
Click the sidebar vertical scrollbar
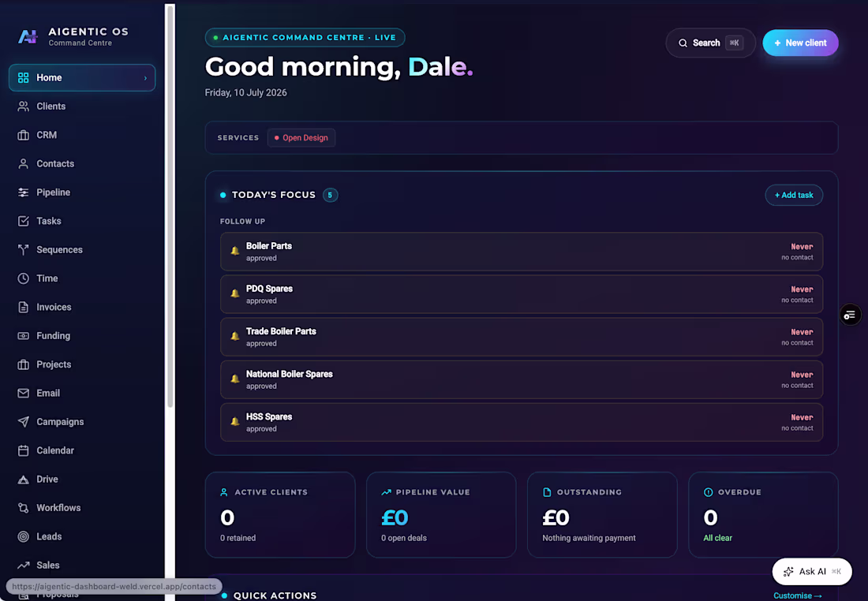(170, 206)
